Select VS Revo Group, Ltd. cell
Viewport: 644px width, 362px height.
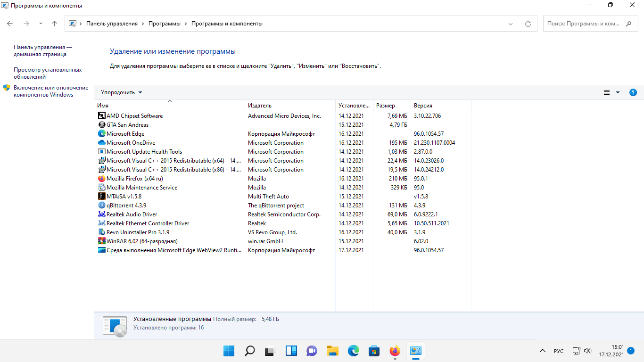click(272, 232)
